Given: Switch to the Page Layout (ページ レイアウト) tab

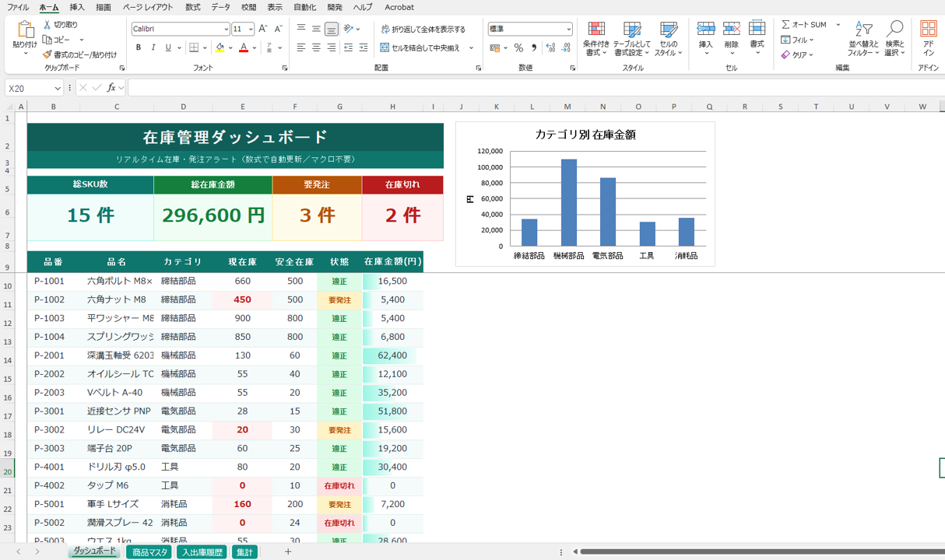Looking at the screenshot, I should click(148, 7).
